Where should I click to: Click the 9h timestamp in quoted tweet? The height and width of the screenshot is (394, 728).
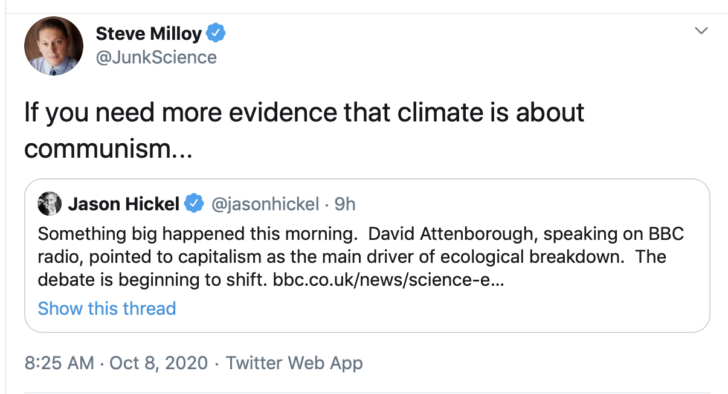[345, 204]
